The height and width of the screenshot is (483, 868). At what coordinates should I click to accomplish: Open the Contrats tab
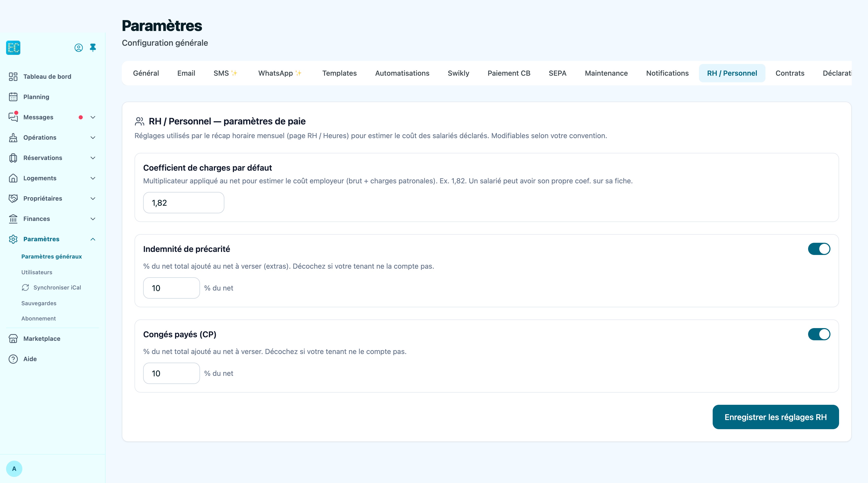[790, 73]
